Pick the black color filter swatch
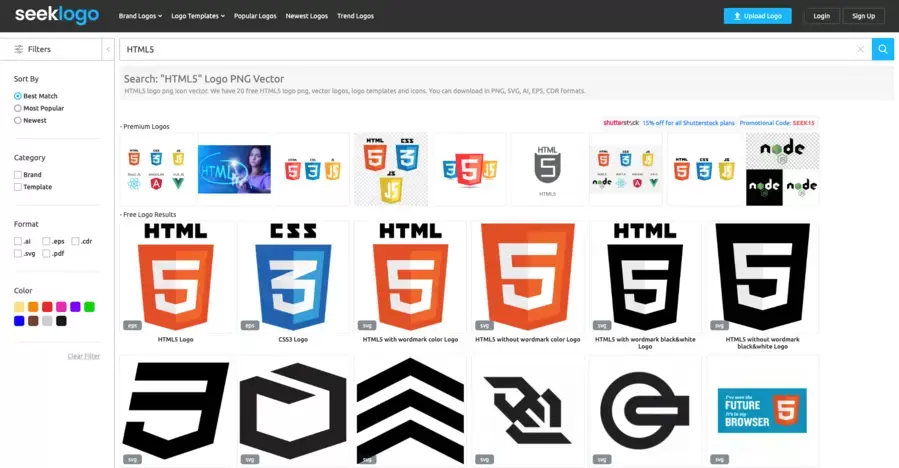Screen dimensions: 899x468 click(61, 321)
